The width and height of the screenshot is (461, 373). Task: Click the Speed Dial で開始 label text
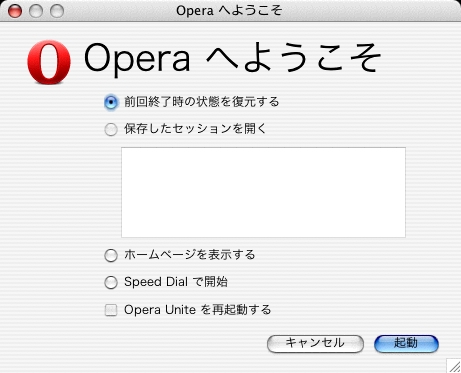click(176, 282)
